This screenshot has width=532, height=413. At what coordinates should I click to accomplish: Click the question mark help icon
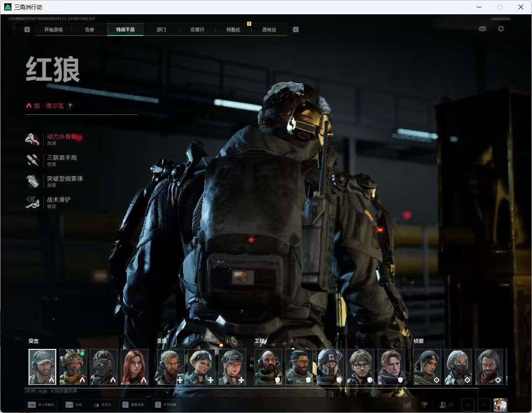[70, 106]
